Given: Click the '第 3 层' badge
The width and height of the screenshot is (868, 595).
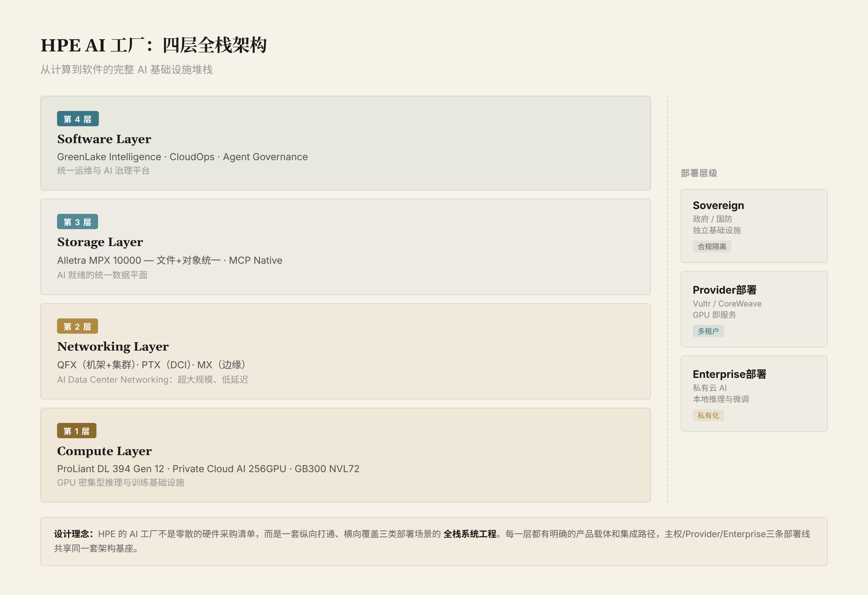Looking at the screenshot, I should (x=77, y=222).
